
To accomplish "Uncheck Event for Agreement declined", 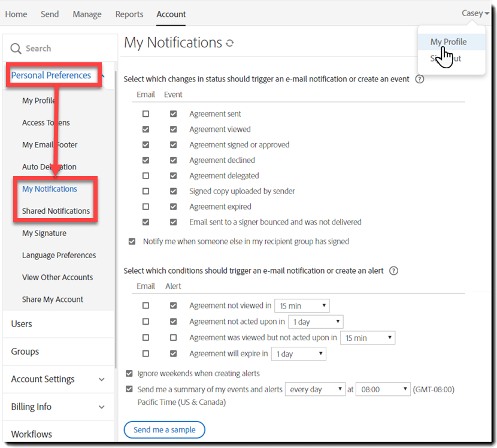I will click(x=173, y=161).
